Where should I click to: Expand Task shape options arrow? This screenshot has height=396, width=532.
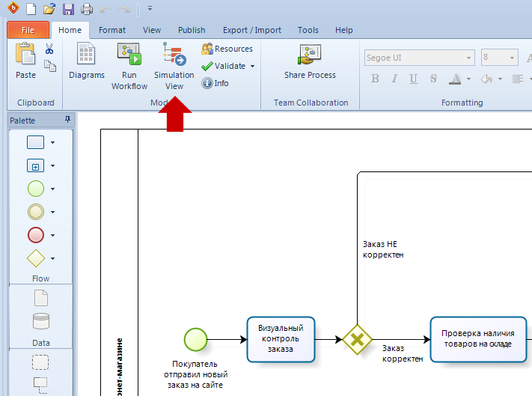(x=52, y=142)
